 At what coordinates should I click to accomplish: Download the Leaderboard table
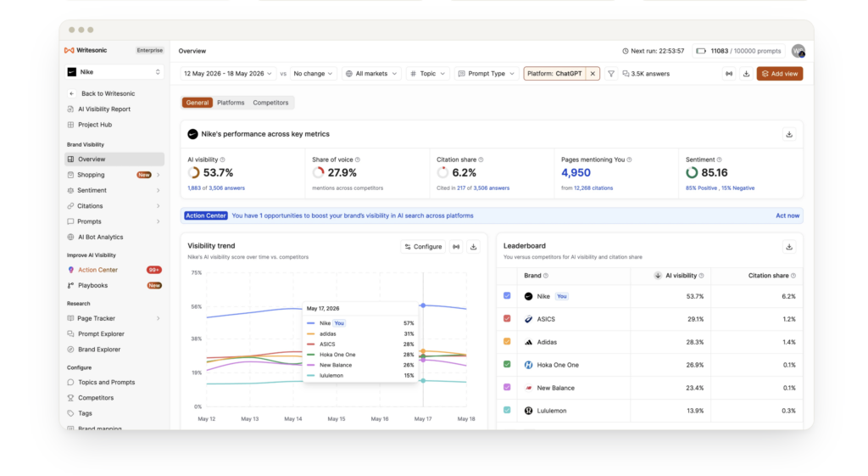[x=789, y=247]
